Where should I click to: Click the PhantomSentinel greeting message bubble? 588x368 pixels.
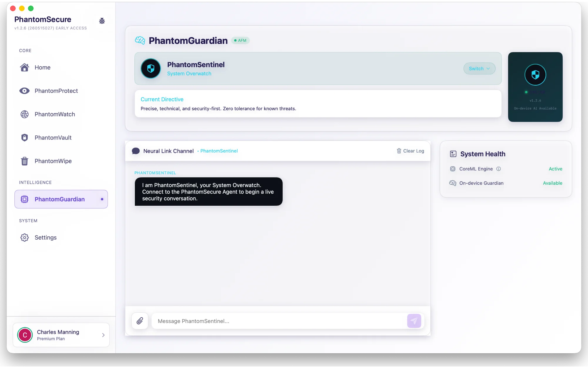click(x=209, y=192)
